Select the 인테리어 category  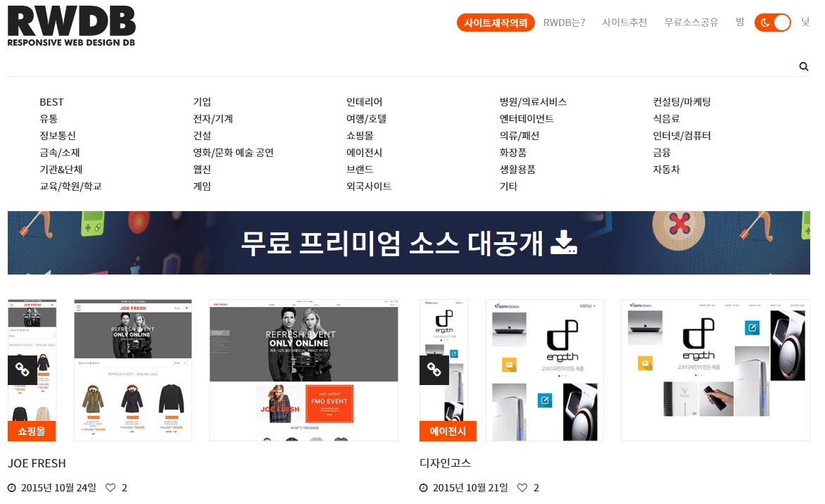point(364,102)
